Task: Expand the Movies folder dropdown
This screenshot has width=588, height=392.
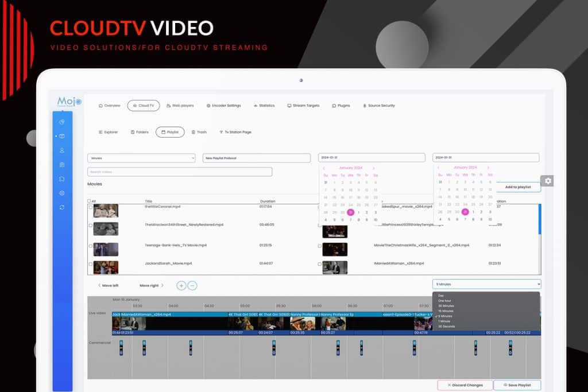Action: (x=141, y=158)
